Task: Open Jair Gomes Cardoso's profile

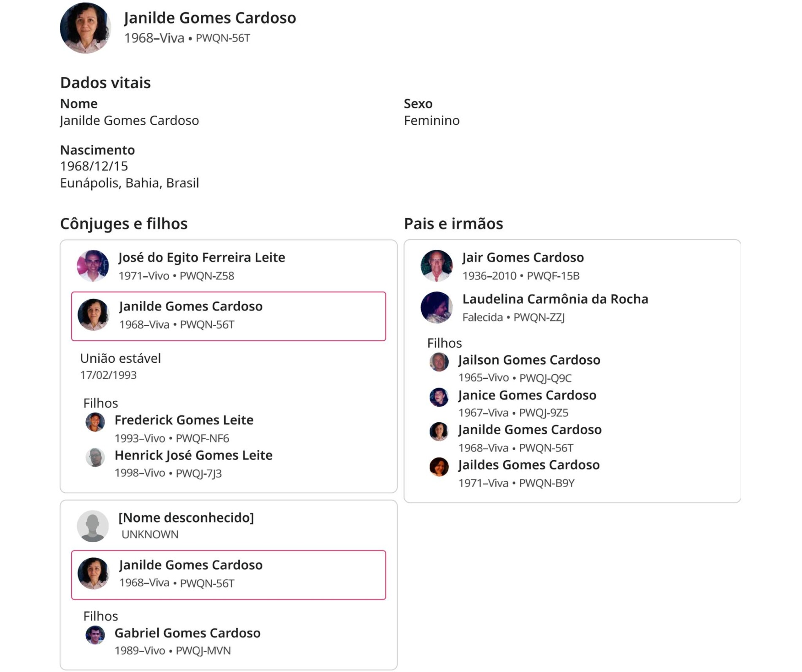Action: [523, 257]
